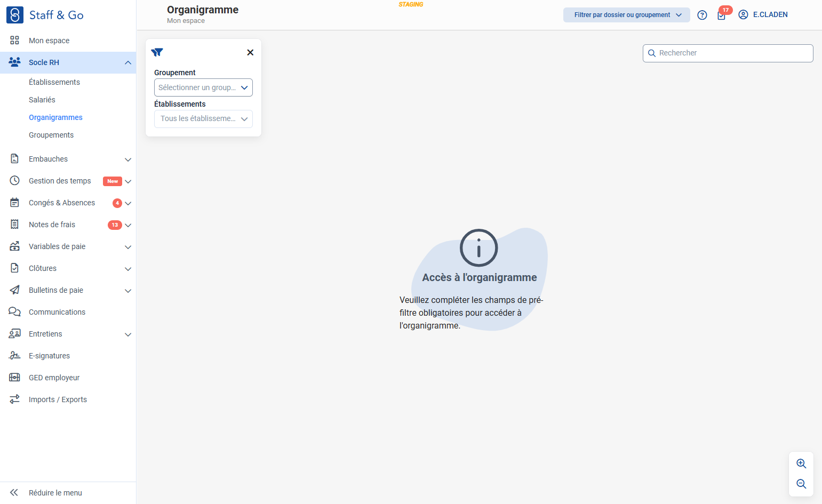This screenshot has width=822, height=504.
Task: Click the search magnifier icon
Action: point(652,53)
